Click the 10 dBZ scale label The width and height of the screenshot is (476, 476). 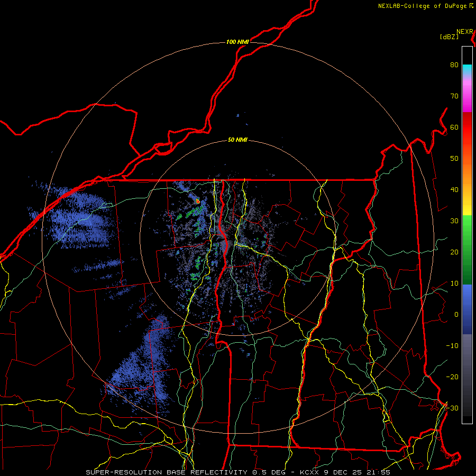point(454,283)
